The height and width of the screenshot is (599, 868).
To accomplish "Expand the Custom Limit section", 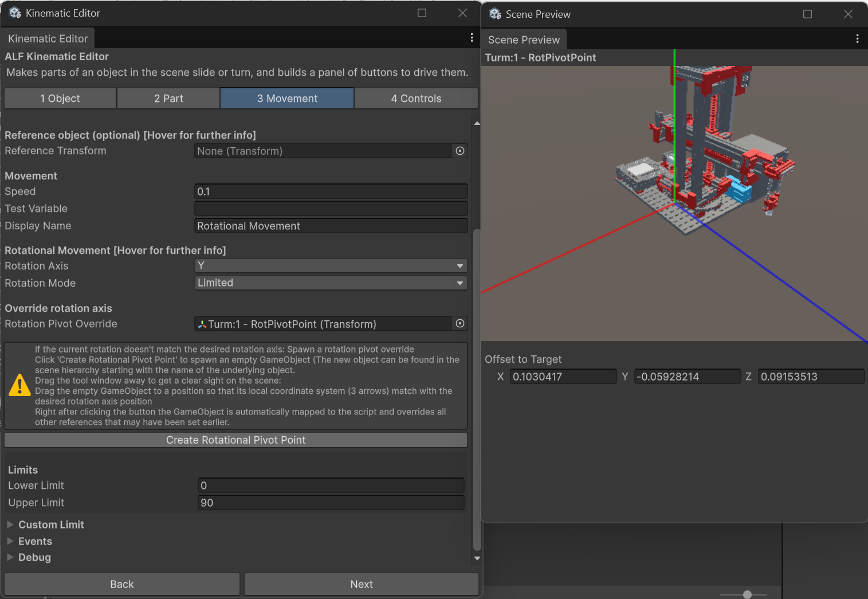I will coord(10,524).
